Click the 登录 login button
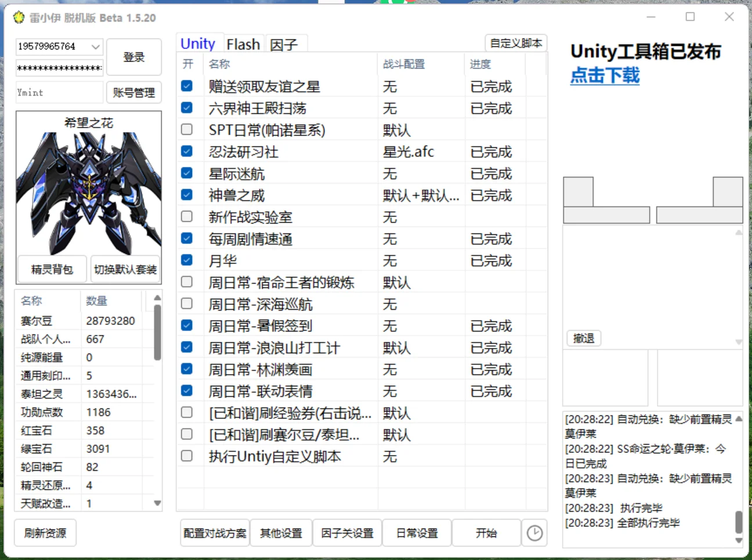Viewport: 752px width, 560px height. (x=134, y=57)
